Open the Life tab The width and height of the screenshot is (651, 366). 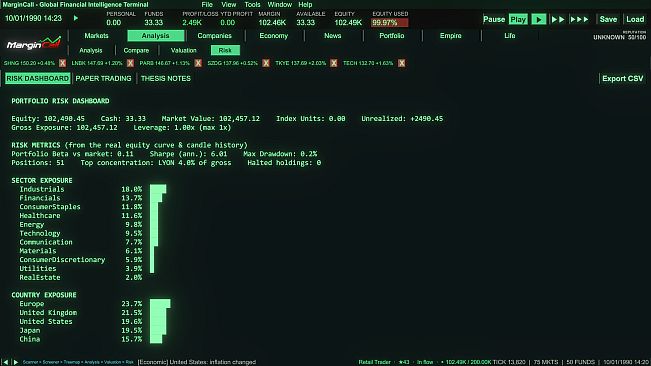(x=509, y=36)
